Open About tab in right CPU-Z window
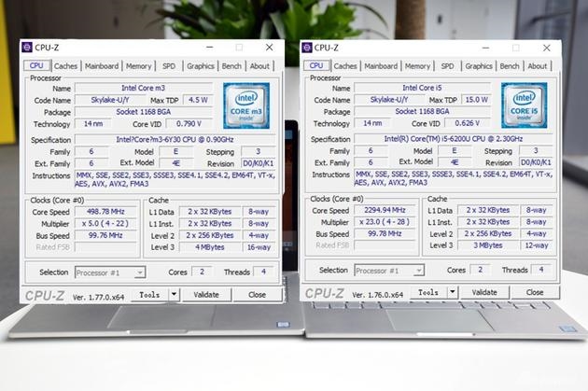This screenshot has height=391, width=588. tap(538, 66)
